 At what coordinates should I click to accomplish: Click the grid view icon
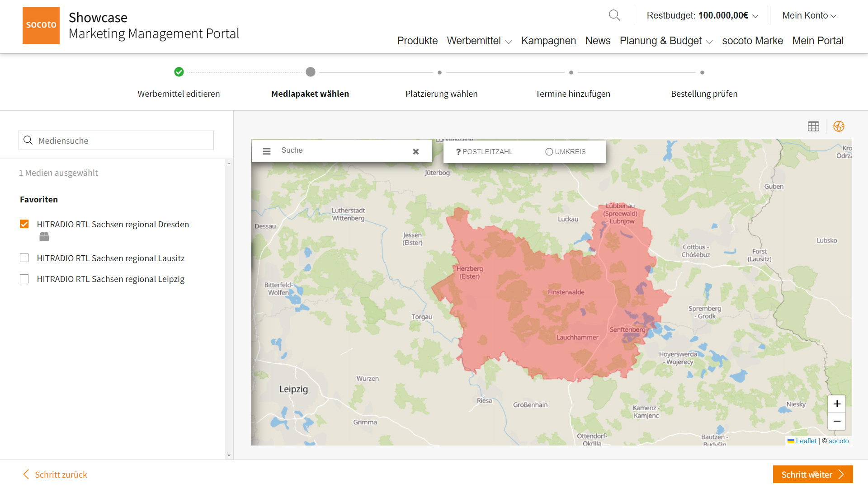814,127
